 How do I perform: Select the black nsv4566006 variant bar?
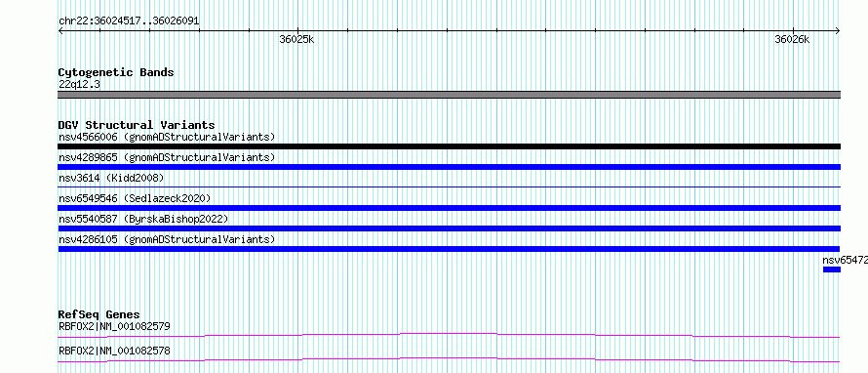449,146
